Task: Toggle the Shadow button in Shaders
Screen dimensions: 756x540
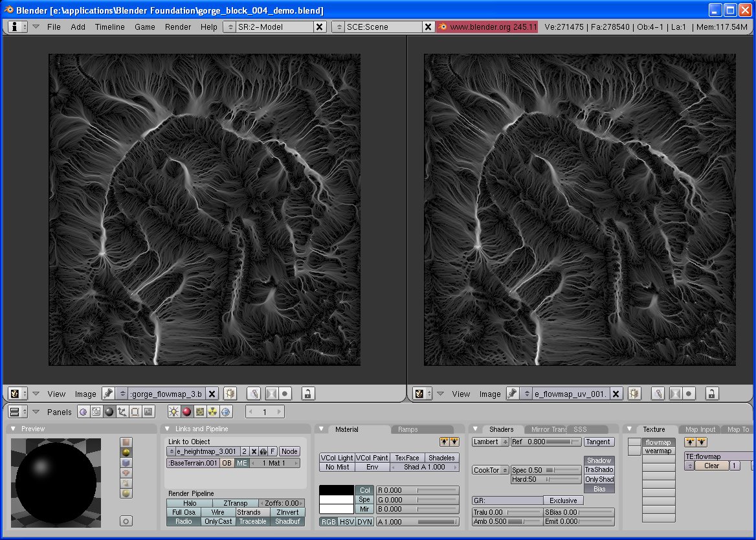Action: (x=599, y=460)
